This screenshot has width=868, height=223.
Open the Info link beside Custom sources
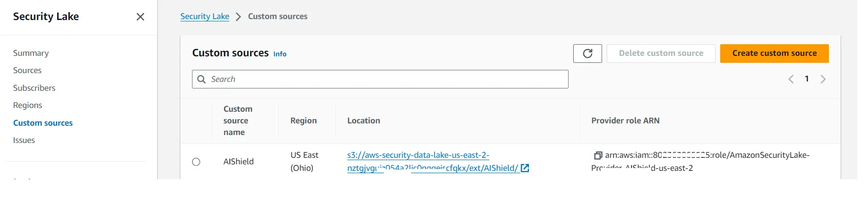280,54
